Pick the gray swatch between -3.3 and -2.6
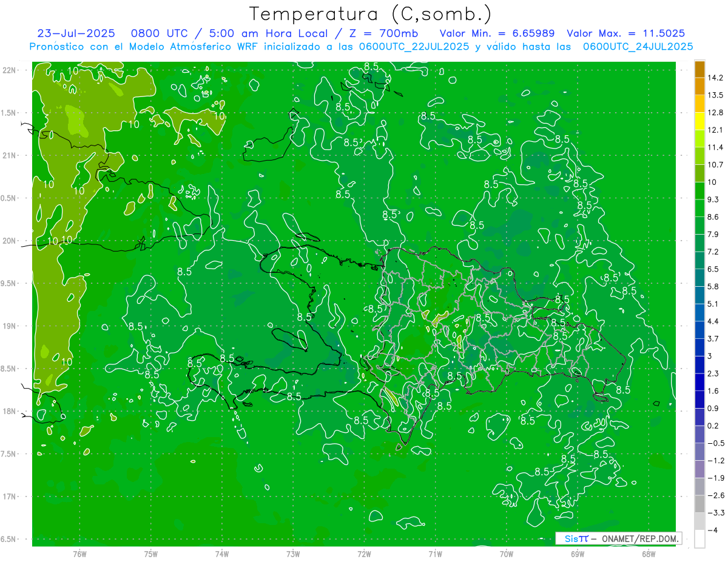The height and width of the screenshot is (562, 728). 699,504
